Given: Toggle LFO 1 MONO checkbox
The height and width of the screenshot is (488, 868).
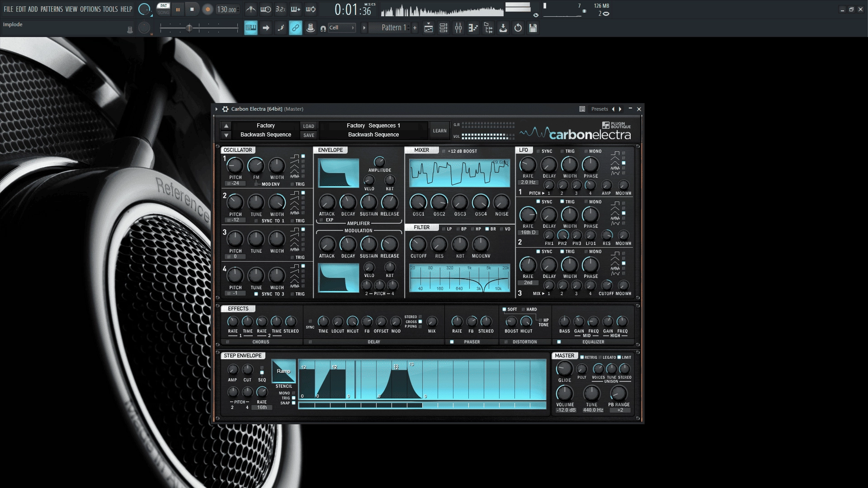Looking at the screenshot, I should coord(586,151).
